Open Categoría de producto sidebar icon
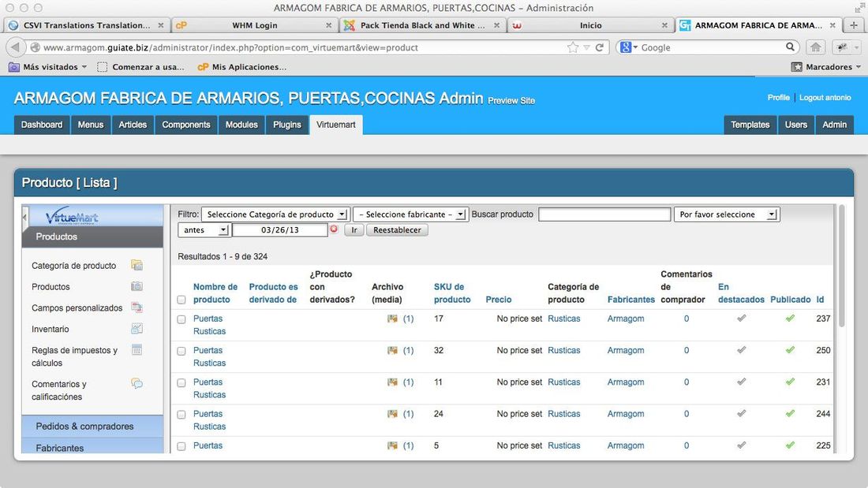 tap(137, 265)
